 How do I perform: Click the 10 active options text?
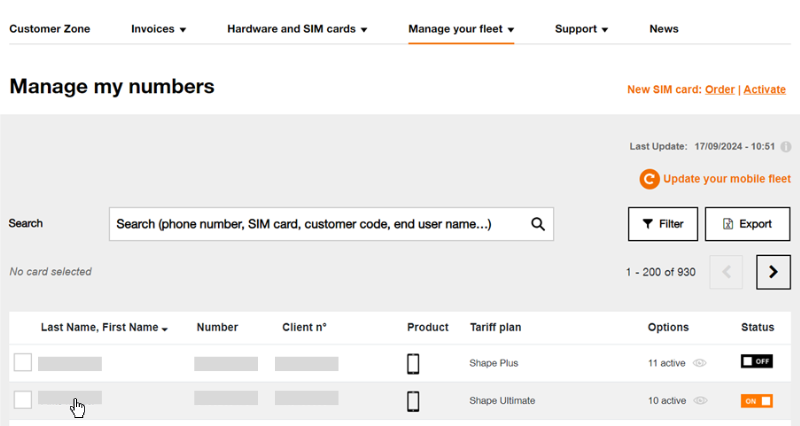point(667,401)
